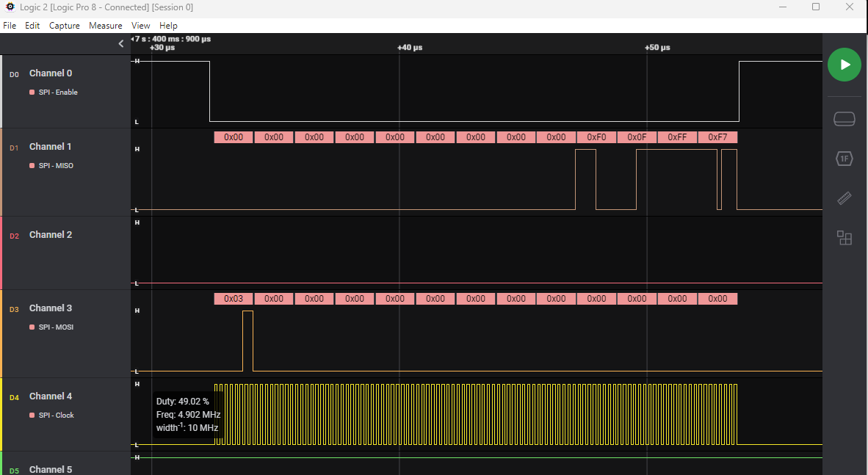Select the 0xF7 data bubble on MISO
868x475 pixels.
coord(717,137)
